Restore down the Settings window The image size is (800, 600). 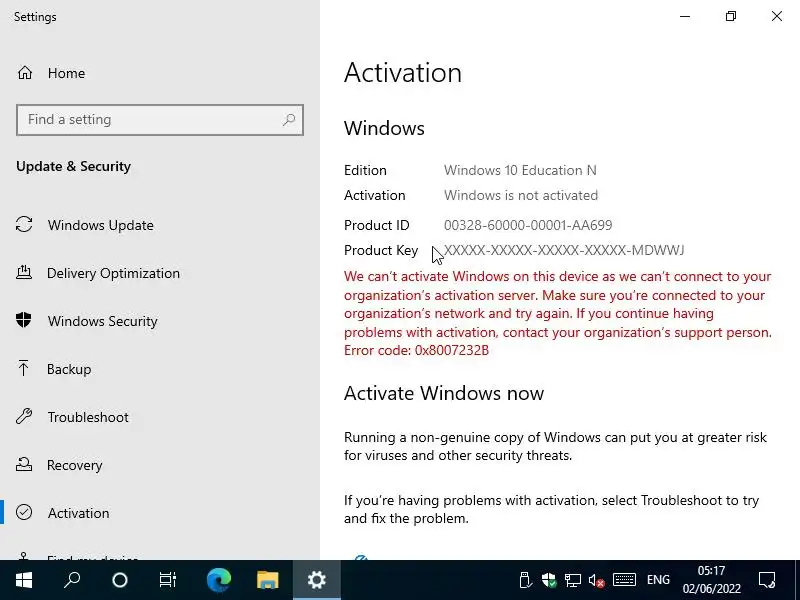click(x=731, y=16)
